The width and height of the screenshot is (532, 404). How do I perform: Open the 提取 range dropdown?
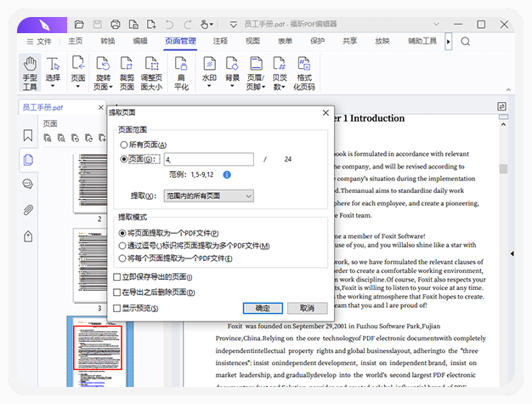click(x=209, y=196)
